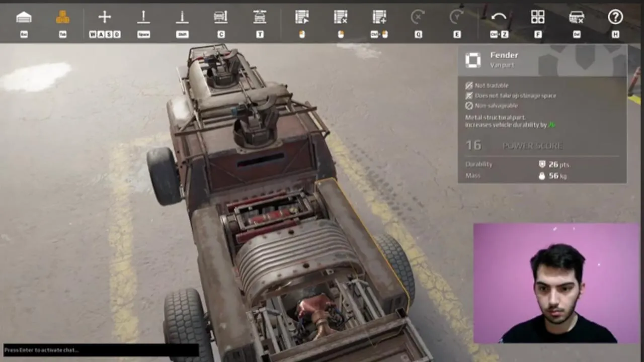Click the four-squares grid icon (F)
Screen dimensions: 644x362
[x=538, y=17]
